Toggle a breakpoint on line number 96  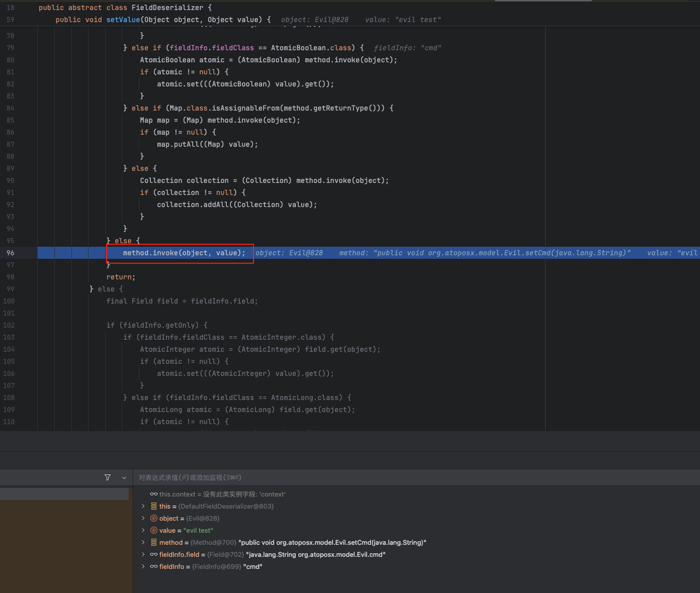pos(11,253)
